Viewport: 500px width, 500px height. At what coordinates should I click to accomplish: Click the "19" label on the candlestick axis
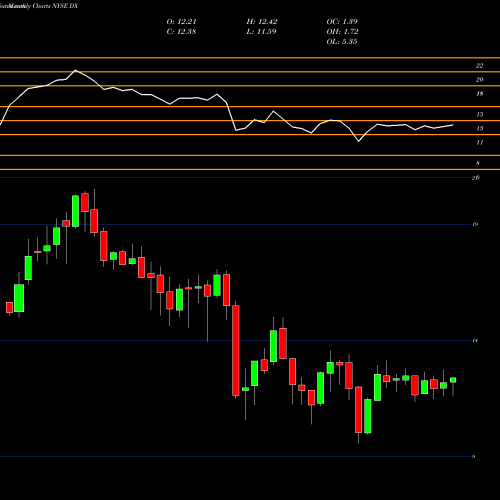[475, 224]
